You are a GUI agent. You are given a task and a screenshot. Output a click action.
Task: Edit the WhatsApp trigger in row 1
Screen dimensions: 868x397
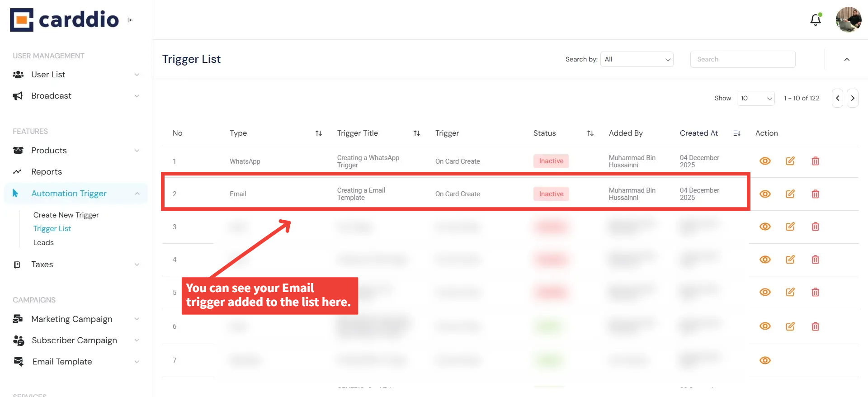(x=790, y=161)
